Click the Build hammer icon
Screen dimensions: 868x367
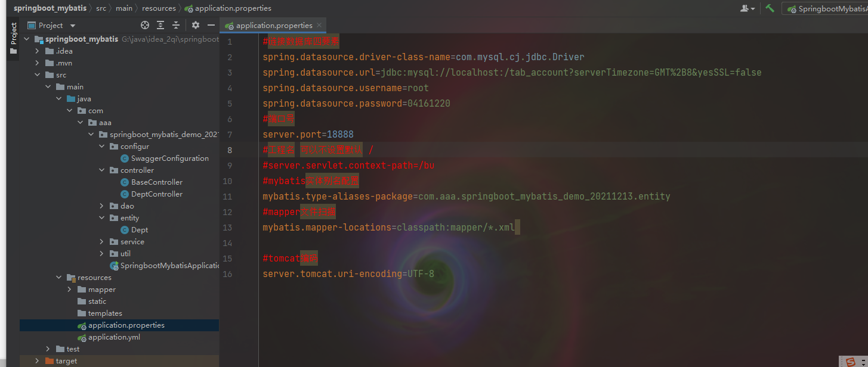770,8
